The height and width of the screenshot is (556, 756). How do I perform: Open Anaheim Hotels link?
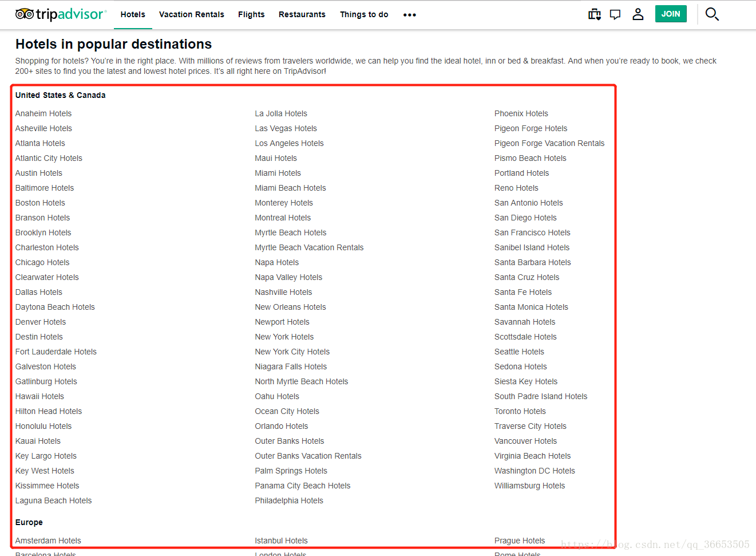(43, 113)
